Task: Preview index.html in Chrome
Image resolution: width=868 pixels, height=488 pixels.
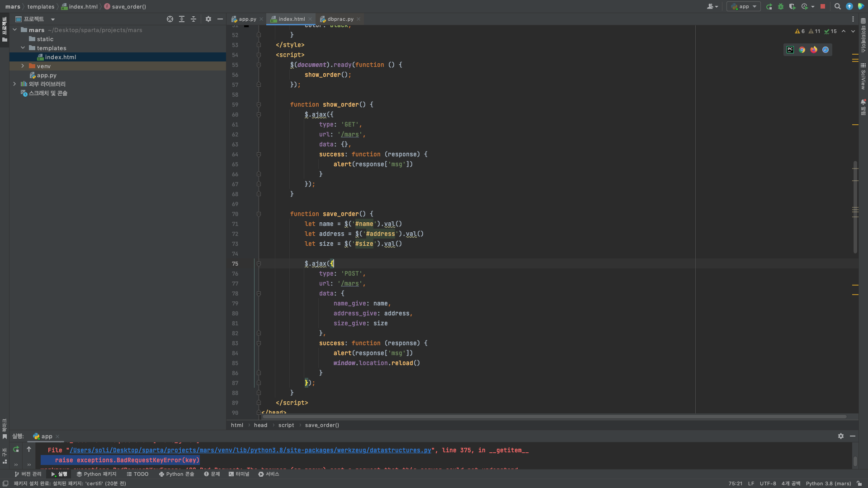Action: 802,50
